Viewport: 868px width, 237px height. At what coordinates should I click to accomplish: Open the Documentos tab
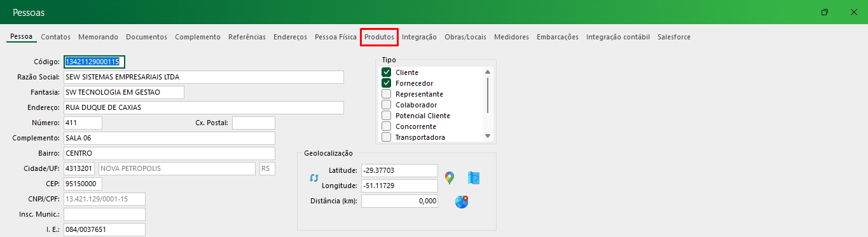pos(146,37)
